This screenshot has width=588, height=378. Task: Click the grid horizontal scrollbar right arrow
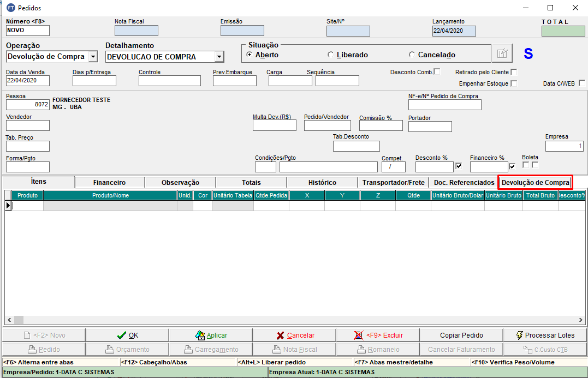pyautogui.click(x=581, y=320)
